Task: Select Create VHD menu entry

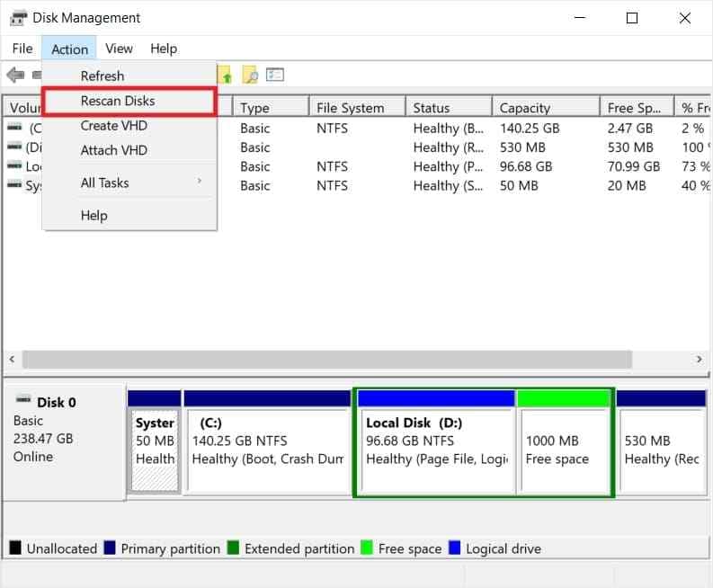Action: point(129,126)
